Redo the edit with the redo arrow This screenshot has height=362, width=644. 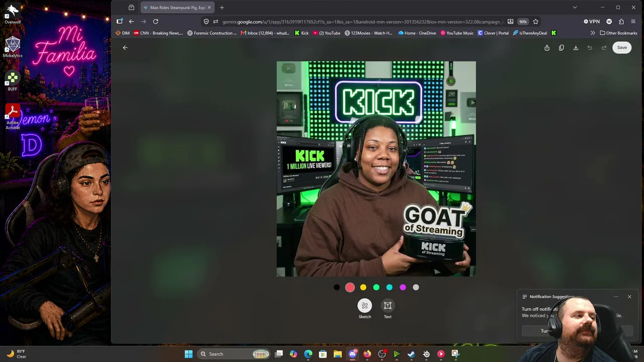pyautogui.click(x=604, y=48)
